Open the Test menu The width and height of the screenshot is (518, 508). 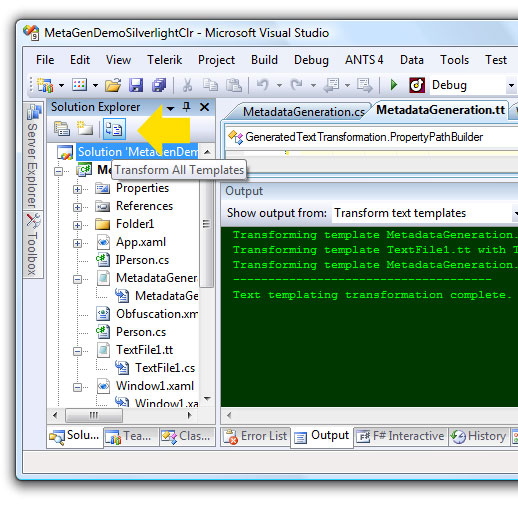(x=496, y=60)
